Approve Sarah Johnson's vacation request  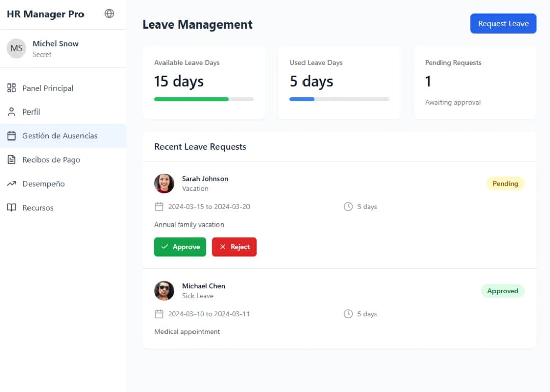180,247
